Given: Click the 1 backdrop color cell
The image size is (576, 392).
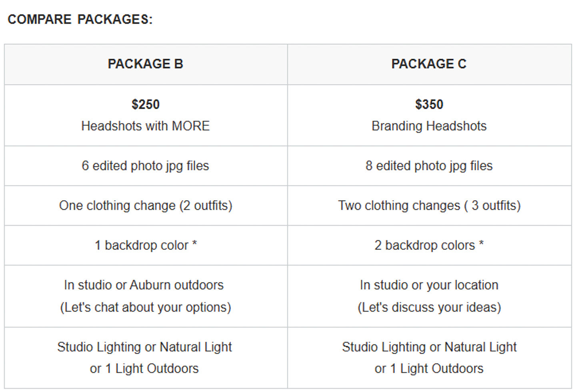Looking at the screenshot, I should coord(146,245).
